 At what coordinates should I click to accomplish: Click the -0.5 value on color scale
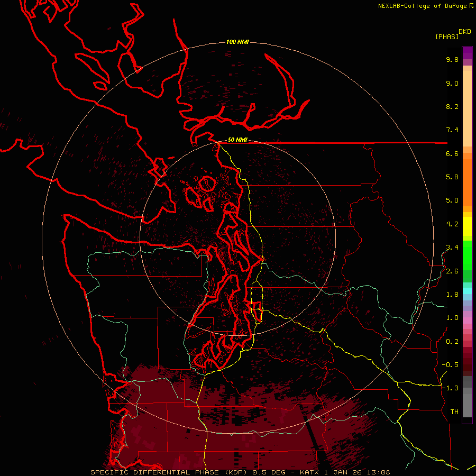[x=450, y=365]
